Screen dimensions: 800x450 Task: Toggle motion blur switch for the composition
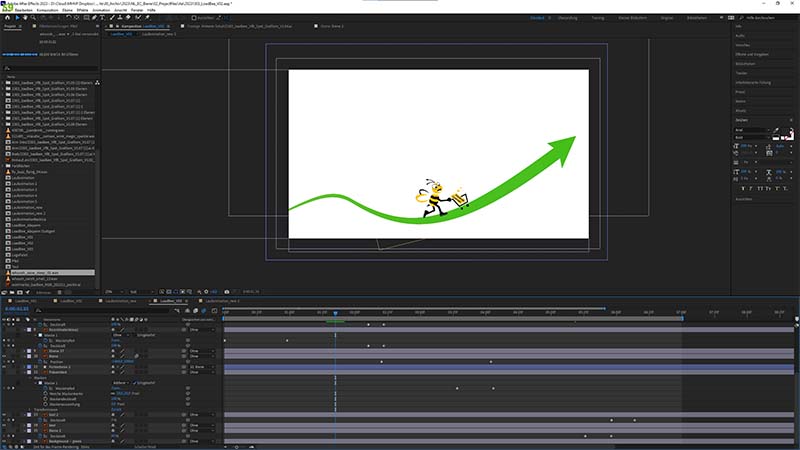tap(204, 310)
